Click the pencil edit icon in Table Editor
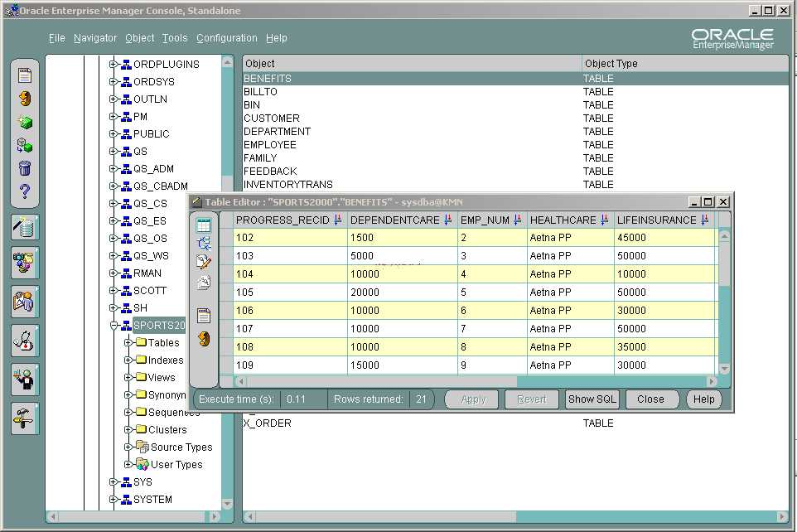The height and width of the screenshot is (532, 797). [x=203, y=263]
